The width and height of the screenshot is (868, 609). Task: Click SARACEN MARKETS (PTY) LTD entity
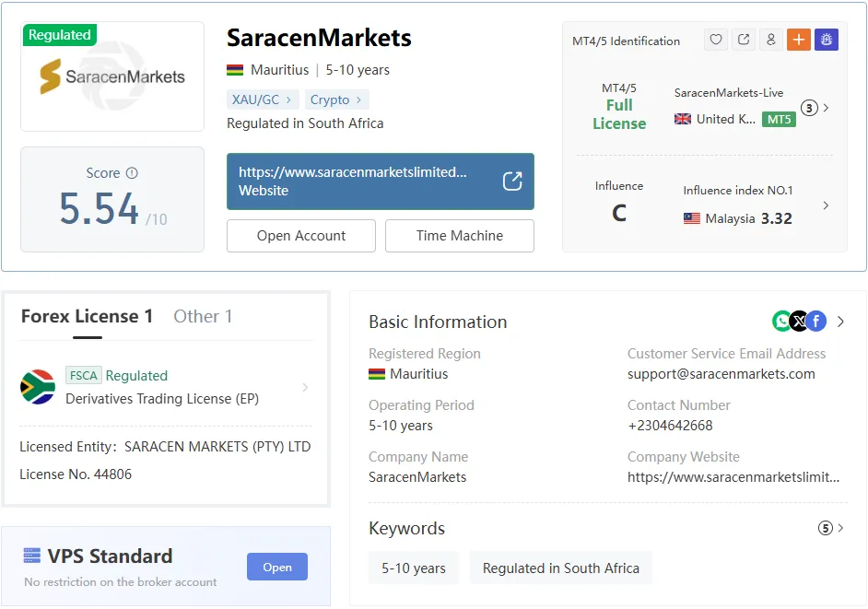tap(217, 447)
